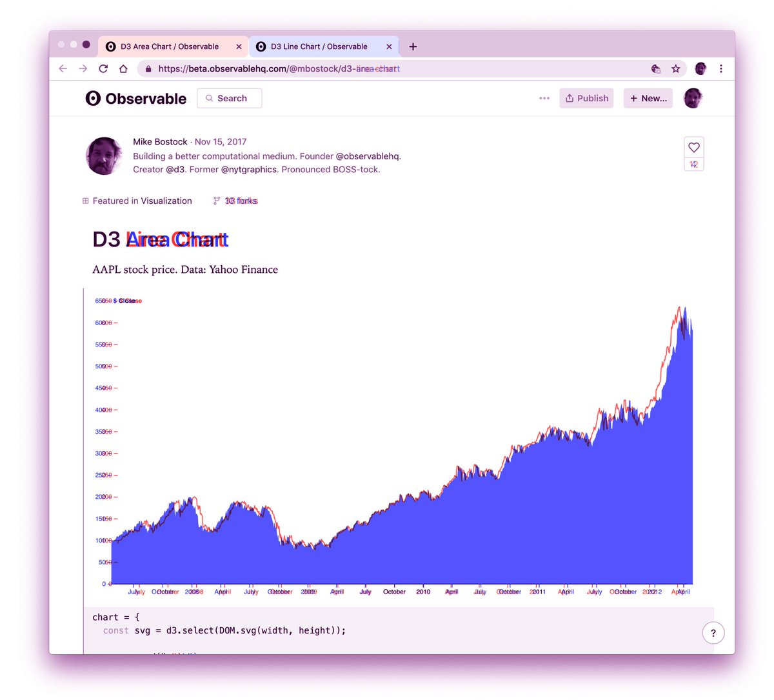Like notebook with heart icon
This screenshot has width=774, height=700.
tap(694, 147)
